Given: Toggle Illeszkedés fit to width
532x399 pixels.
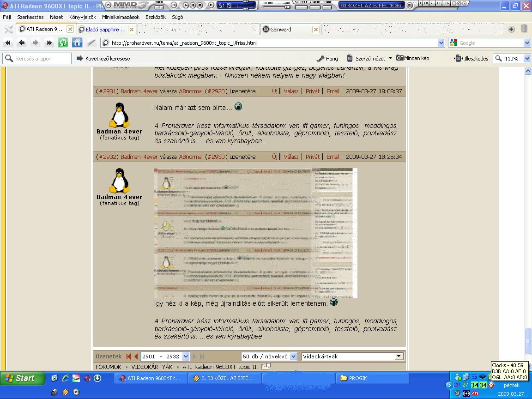Looking at the screenshot, I should 472,58.
